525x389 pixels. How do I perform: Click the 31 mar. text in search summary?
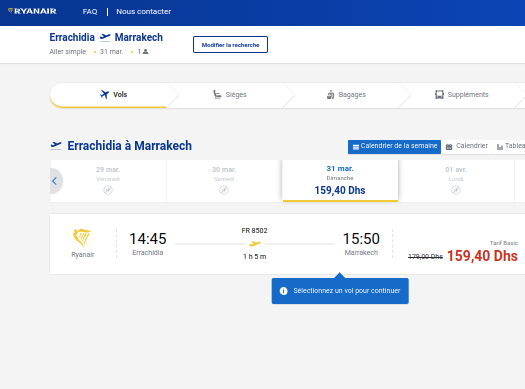[x=111, y=52]
